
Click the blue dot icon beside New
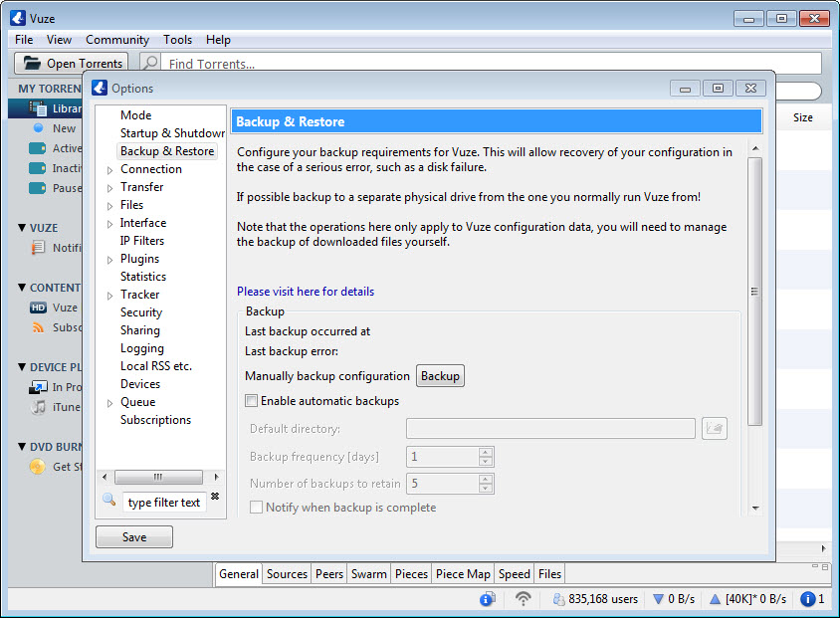38,128
